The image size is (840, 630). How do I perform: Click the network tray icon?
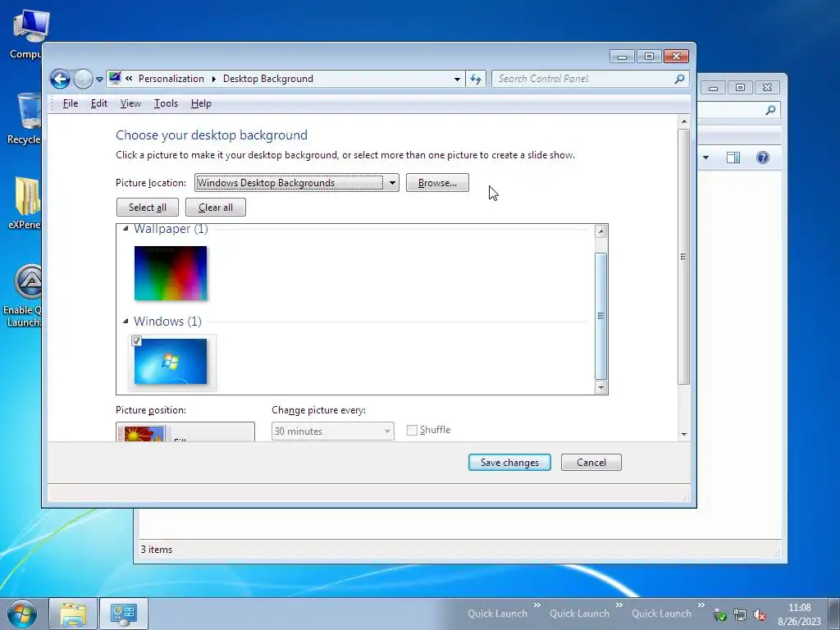[740, 615]
